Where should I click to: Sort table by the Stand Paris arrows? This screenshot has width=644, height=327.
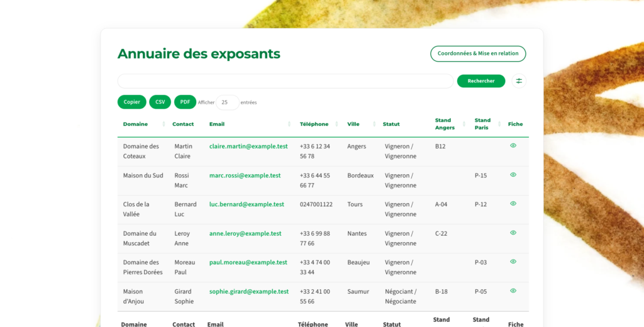click(x=499, y=124)
